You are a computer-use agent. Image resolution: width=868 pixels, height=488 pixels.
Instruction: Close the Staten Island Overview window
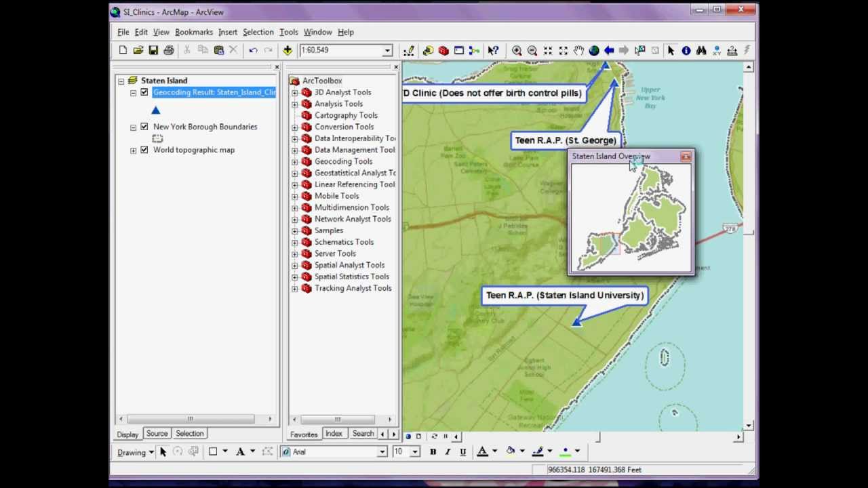(686, 157)
